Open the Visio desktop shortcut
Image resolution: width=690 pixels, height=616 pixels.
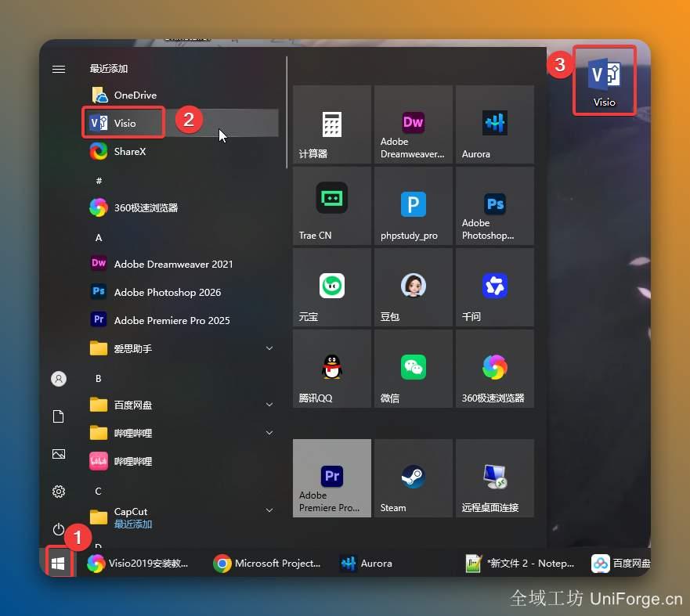coord(604,81)
